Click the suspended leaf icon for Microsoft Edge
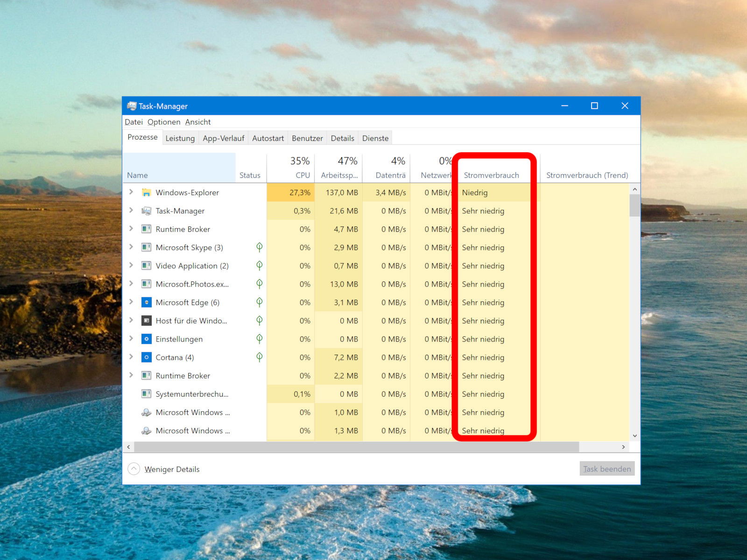The image size is (747, 560). pos(259,302)
